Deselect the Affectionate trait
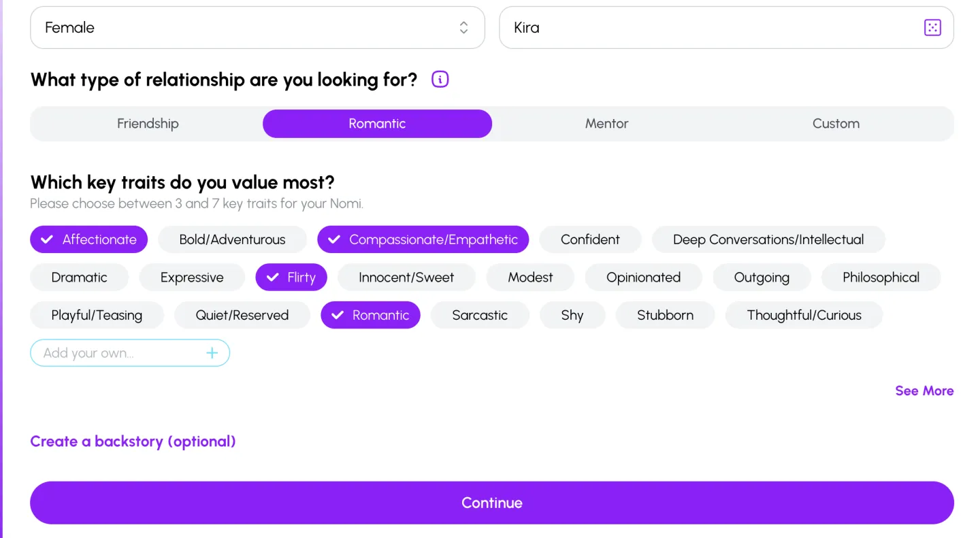This screenshot has width=980, height=538. tap(89, 239)
